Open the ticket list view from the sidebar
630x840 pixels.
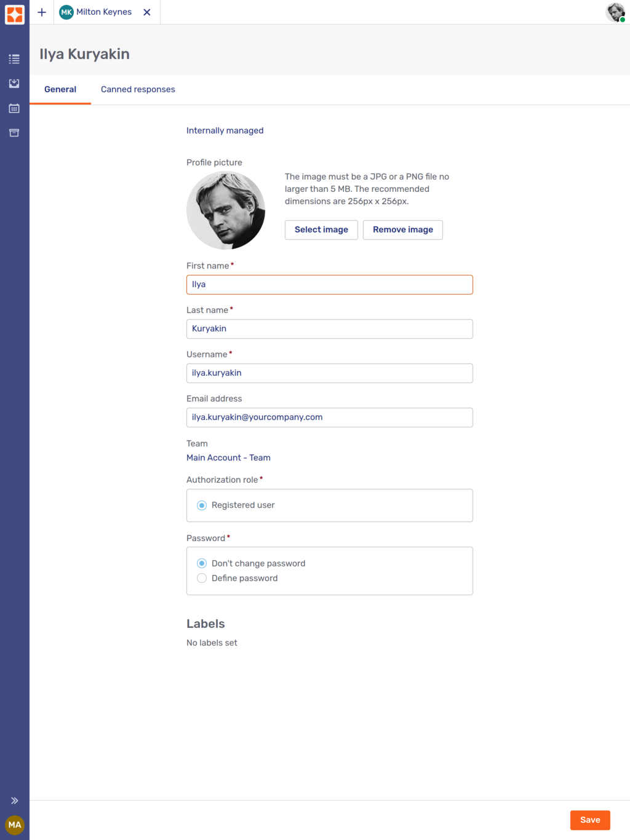point(14,59)
